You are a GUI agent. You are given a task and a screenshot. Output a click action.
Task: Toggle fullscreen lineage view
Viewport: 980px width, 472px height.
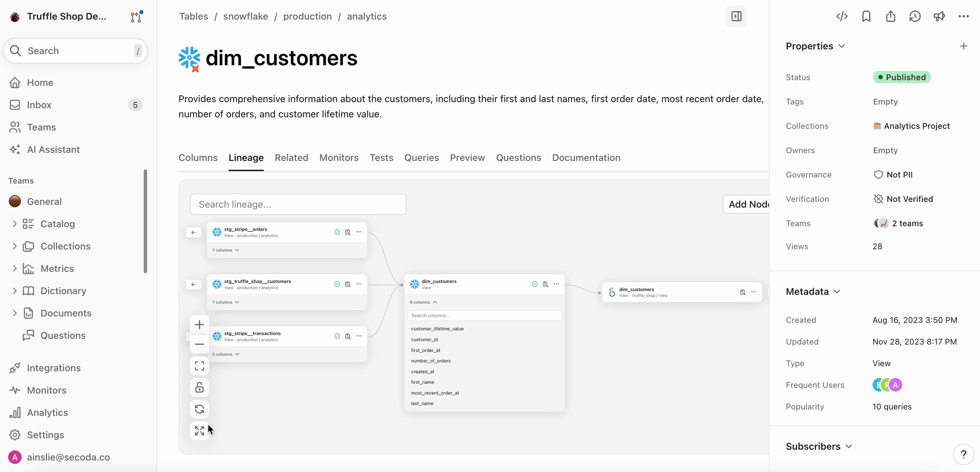199,431
